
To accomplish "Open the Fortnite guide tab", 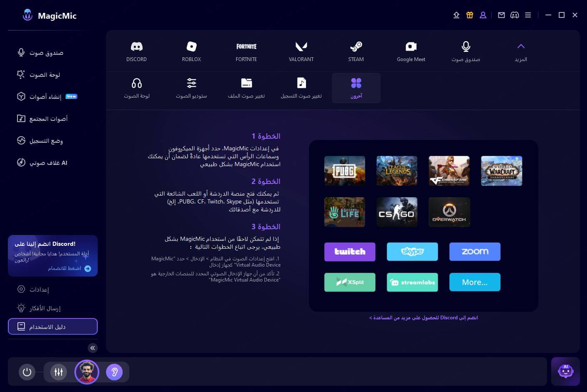I will point(246,51).
